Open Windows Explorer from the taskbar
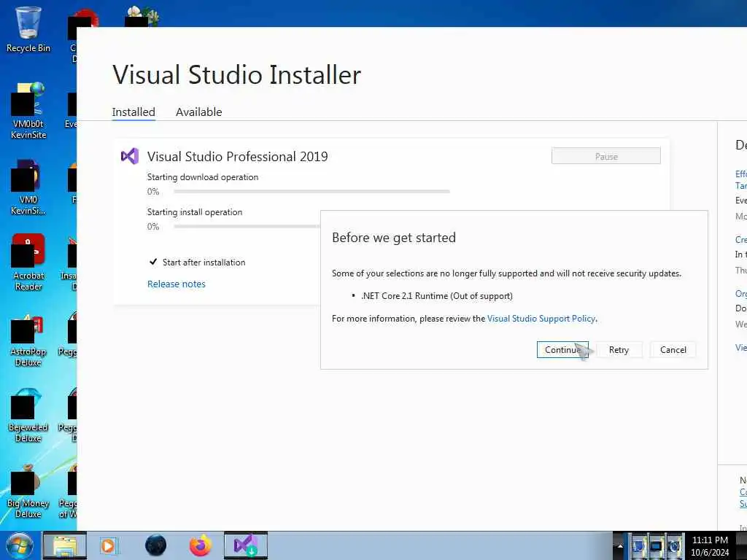Image resolution: width=747 pixels, height=560 pixels. pyautogui.click(x=65, y=545)
